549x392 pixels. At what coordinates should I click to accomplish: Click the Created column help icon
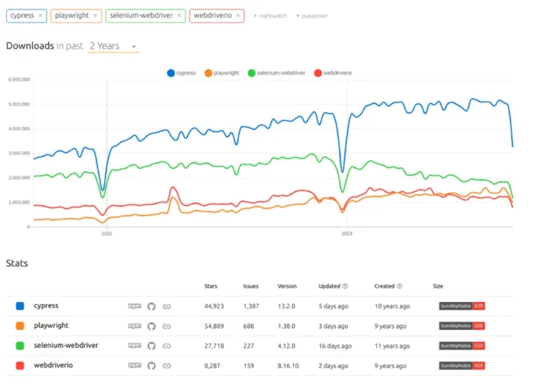[399, 286]
